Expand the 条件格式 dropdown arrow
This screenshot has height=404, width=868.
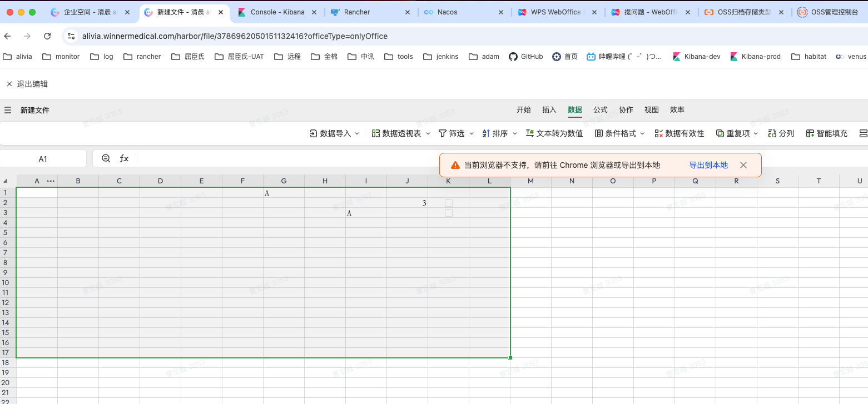[x=642, y=133]
